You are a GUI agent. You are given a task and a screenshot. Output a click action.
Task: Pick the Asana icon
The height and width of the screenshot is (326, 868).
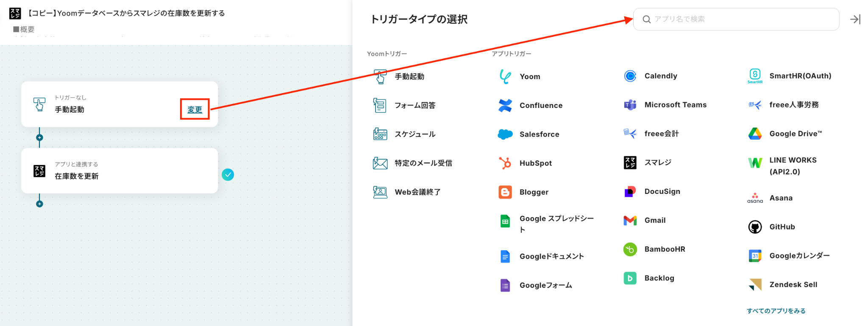755,198
